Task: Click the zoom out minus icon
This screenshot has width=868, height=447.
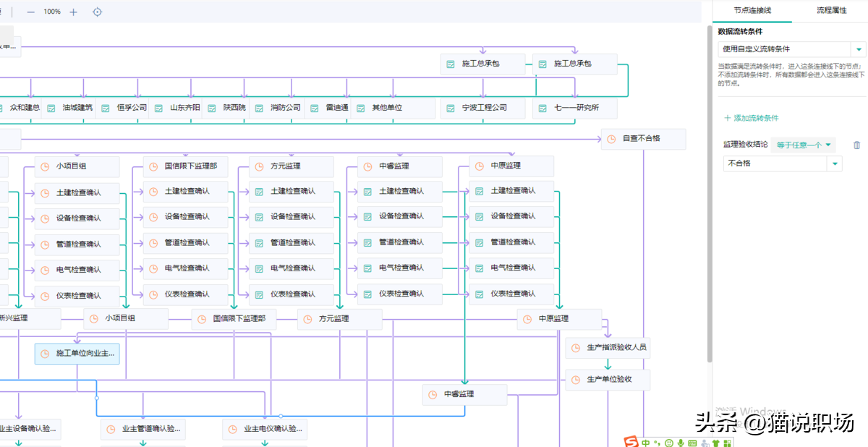Action: click(x=30, y=12)
